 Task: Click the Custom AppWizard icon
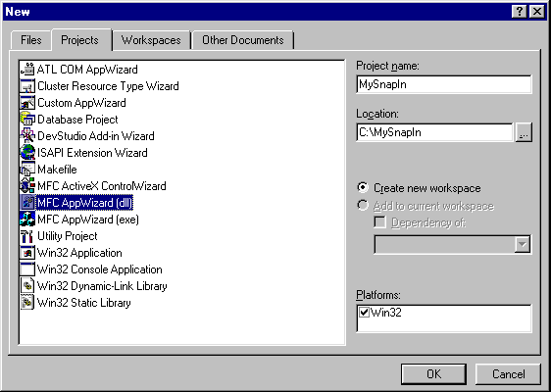pyautogui.click(x=27, y=103)
